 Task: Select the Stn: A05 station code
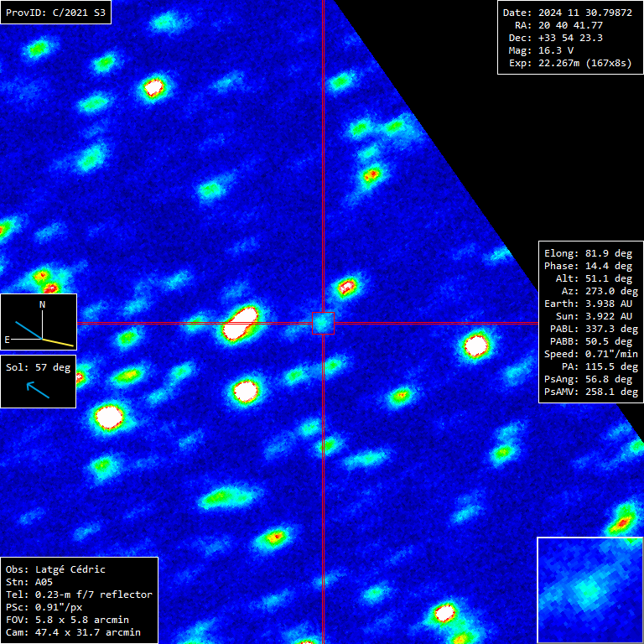(31, 582)
